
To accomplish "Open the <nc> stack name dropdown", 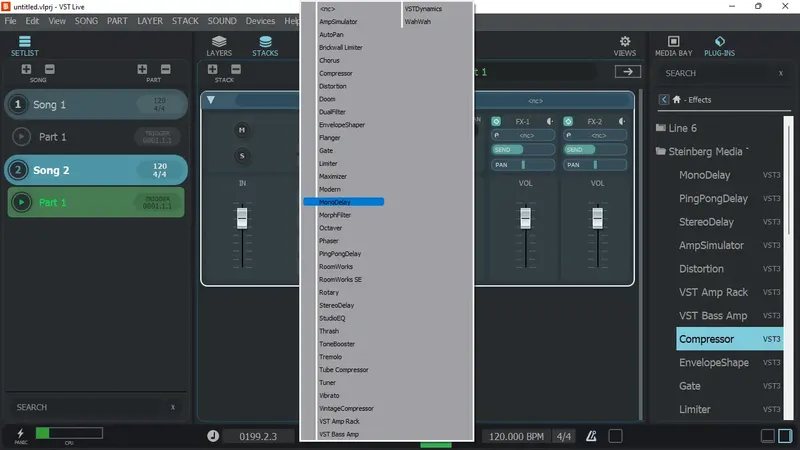I will pyautogui.click(x=535, y=101).
